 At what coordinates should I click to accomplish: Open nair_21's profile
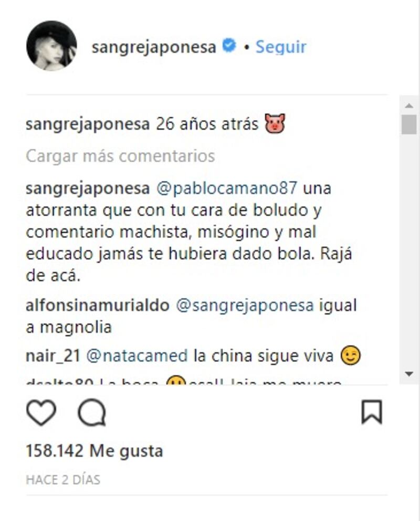(53, 356)
